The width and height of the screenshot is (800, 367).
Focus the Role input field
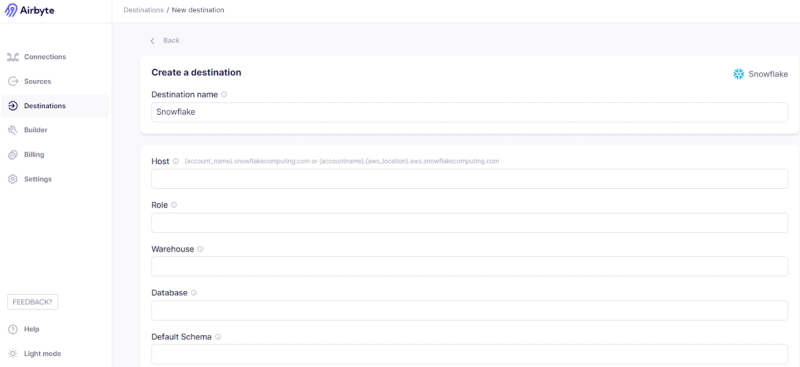click(469, 223)
